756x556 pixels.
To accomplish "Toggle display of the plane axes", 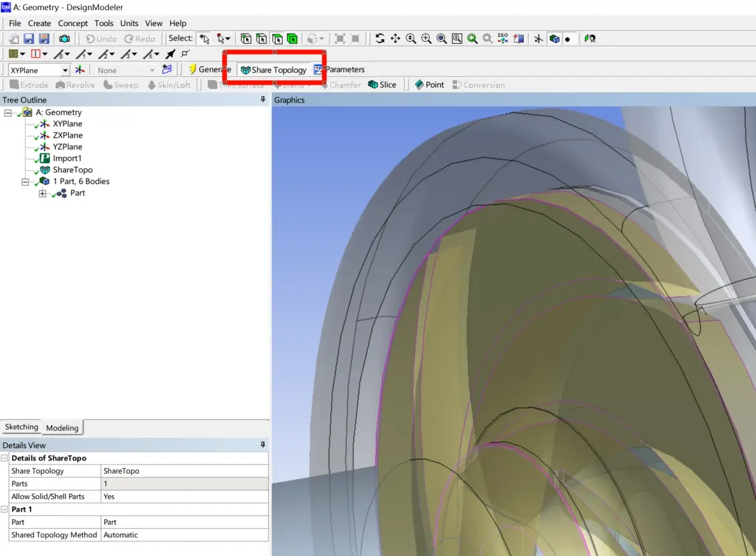I will tap(538, 39).
